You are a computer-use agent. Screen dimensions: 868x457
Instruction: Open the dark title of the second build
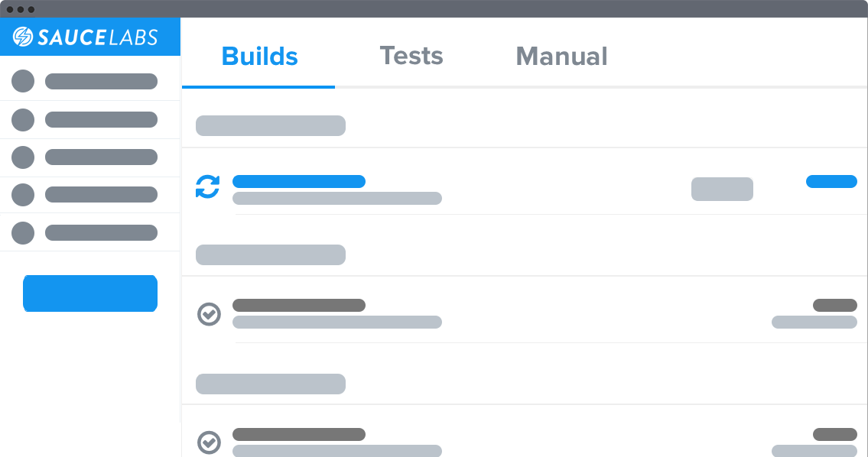(298, 305)
